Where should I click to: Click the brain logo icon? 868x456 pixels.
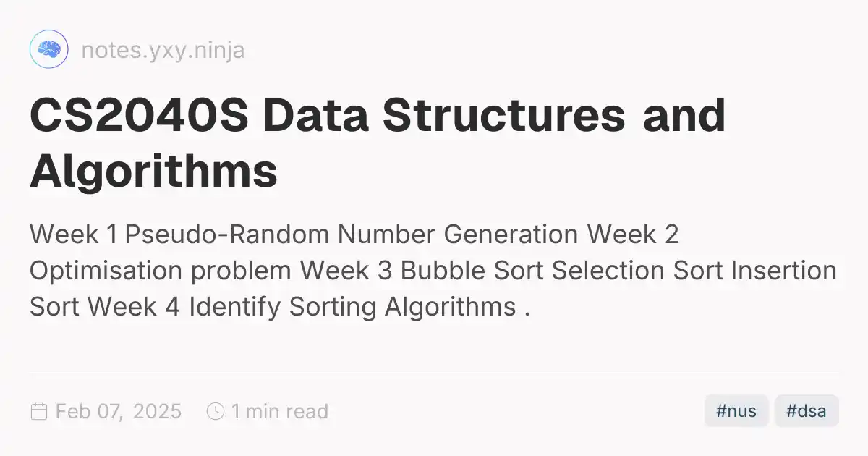coord(48,50)
